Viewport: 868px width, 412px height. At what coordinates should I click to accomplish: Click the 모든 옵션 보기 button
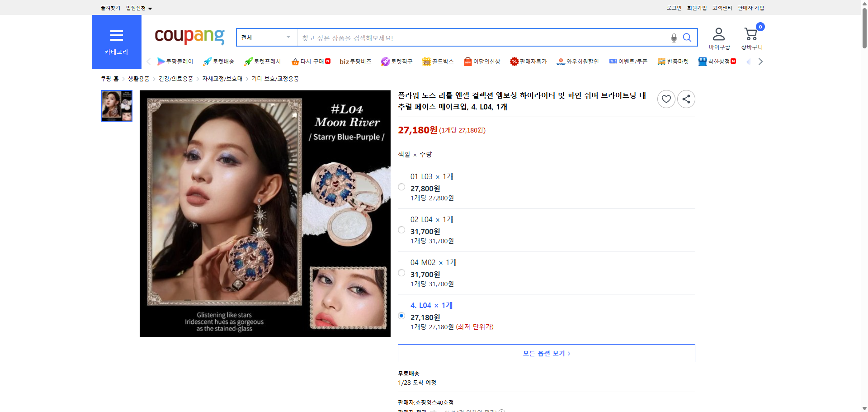tap(546, 353)
